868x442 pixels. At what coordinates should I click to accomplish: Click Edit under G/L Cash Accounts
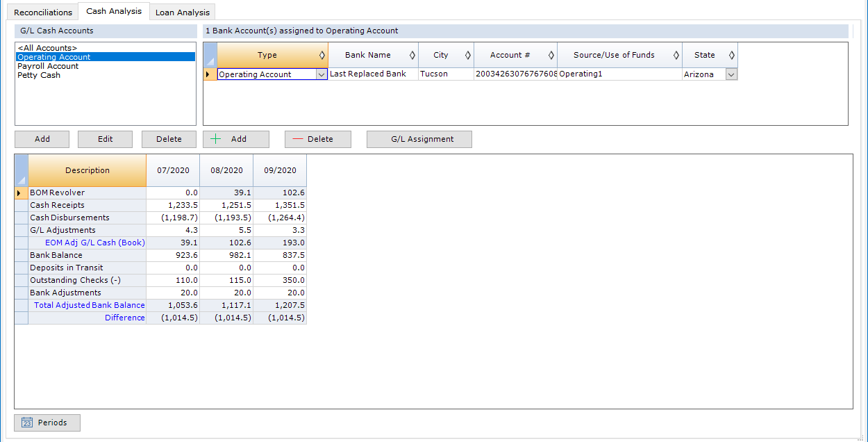(x=105, y=139)
